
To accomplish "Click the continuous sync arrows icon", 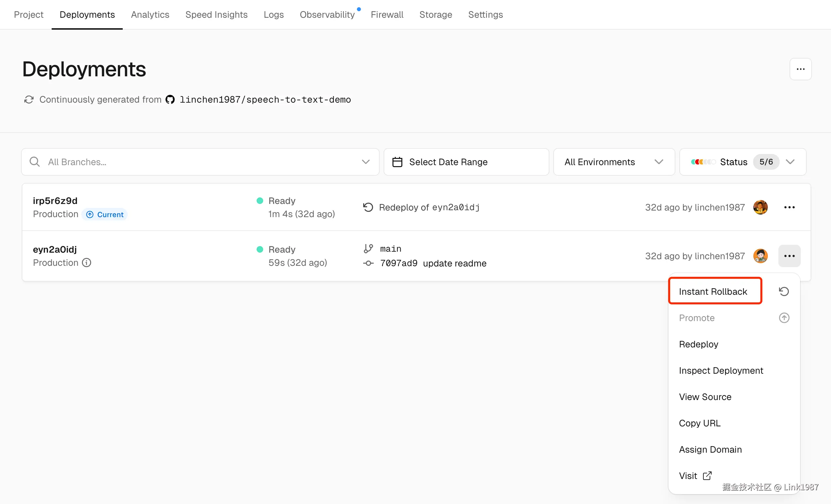I will pyautogui.click(x=29, y=100).
